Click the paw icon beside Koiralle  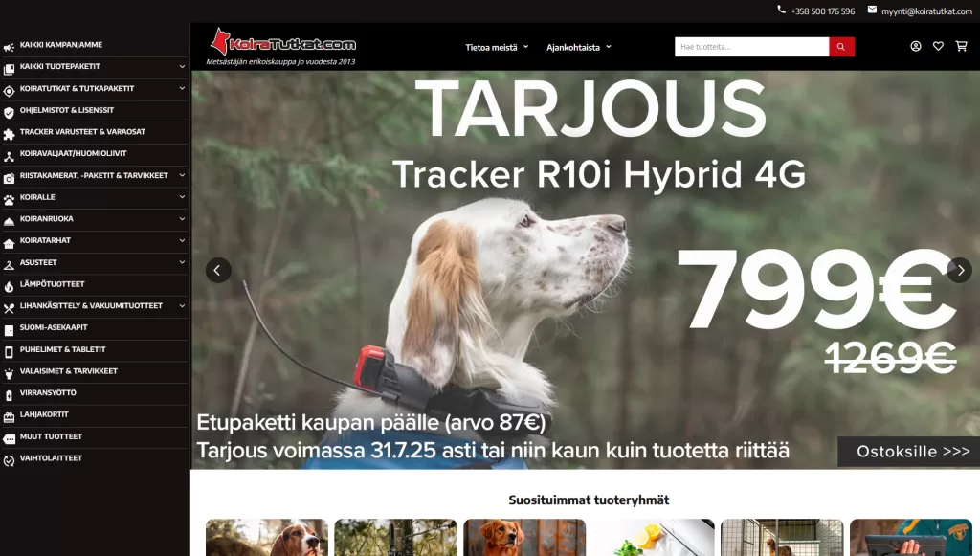click(9, 201)
